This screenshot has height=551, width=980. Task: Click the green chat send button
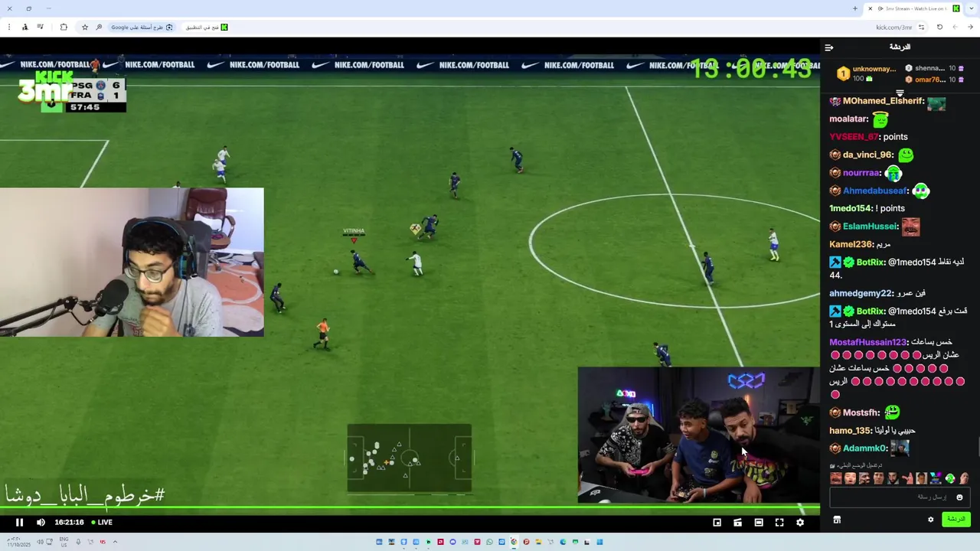tap(956, 520)
